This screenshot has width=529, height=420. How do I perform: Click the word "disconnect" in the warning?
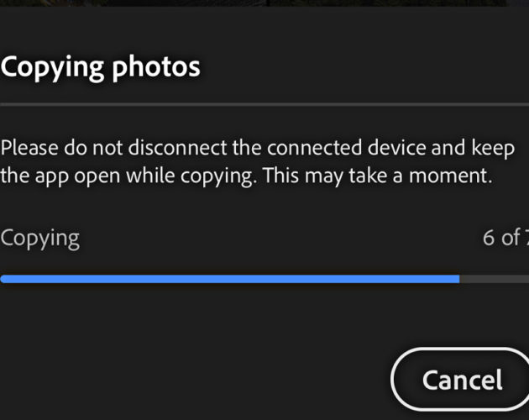coord(177,148)
